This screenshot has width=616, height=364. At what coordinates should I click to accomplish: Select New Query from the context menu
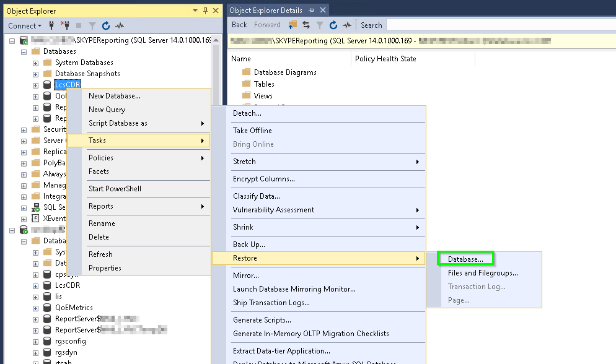pos(107,110)
